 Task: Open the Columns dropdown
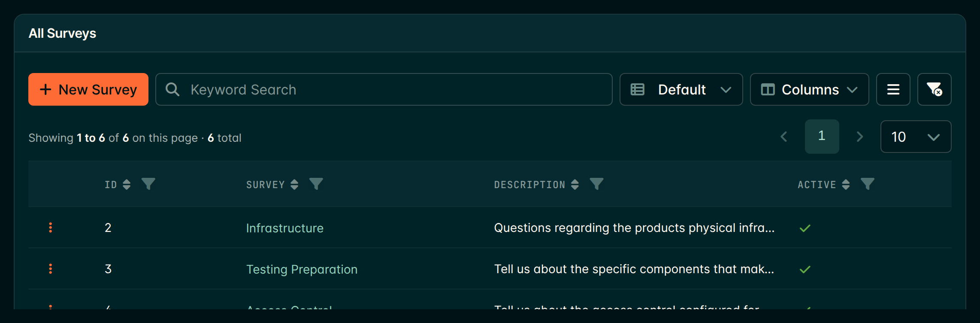pos(809,89)
